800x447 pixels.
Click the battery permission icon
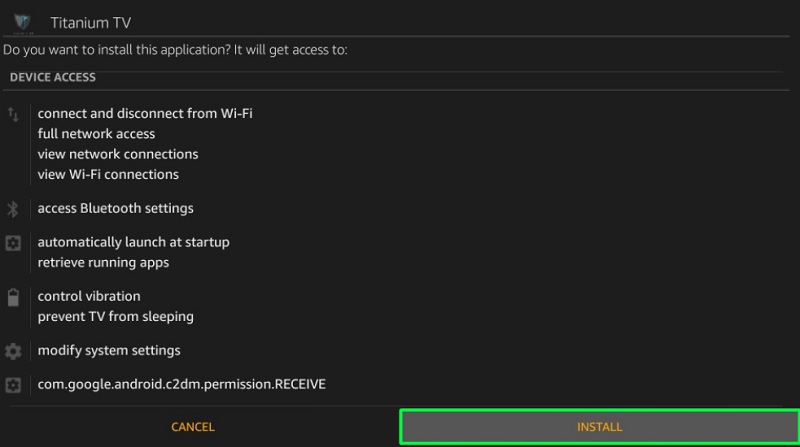(13, 297)
